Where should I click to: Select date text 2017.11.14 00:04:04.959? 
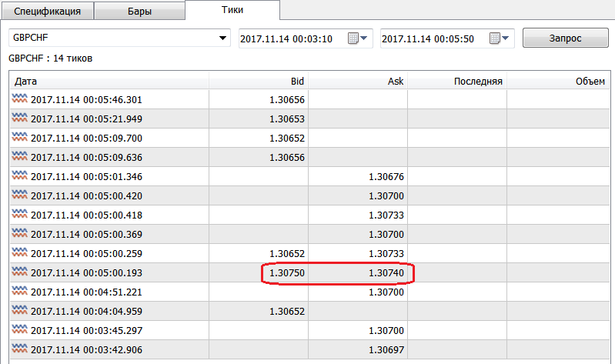pyautogui.click(x=86, y=311)
